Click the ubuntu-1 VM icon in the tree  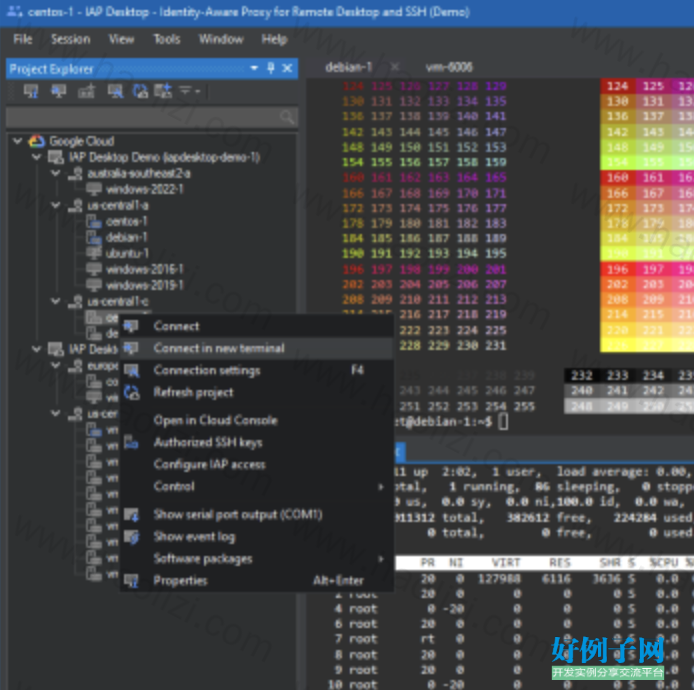(x=94, y=254)
